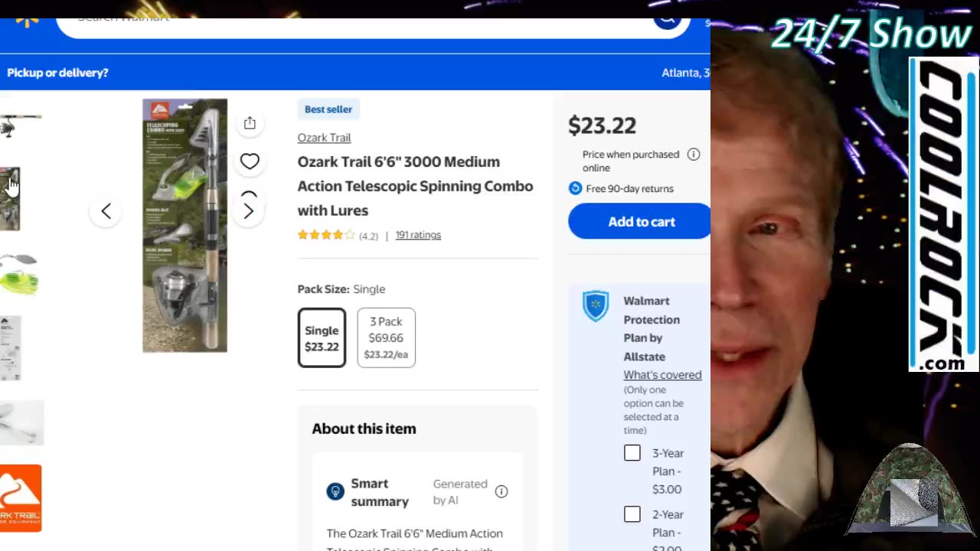Click Pickup or delivery? in the blue bar
The image size is (980, 551).
(57, 73)
